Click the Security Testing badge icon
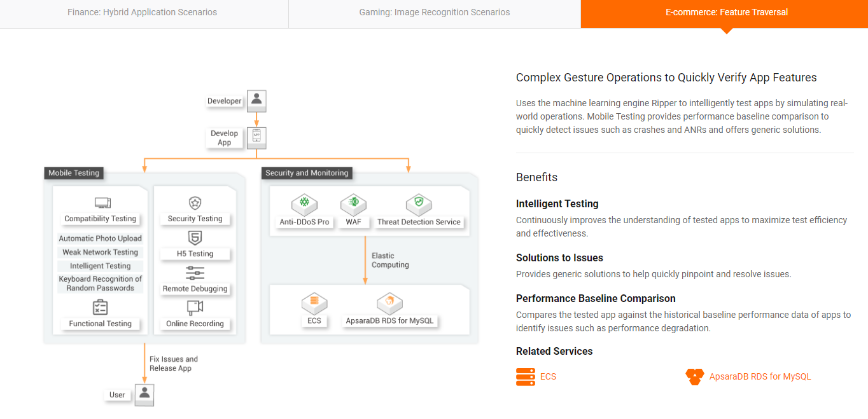This screenshot has height=419, width=868. [x=195, y=203]
